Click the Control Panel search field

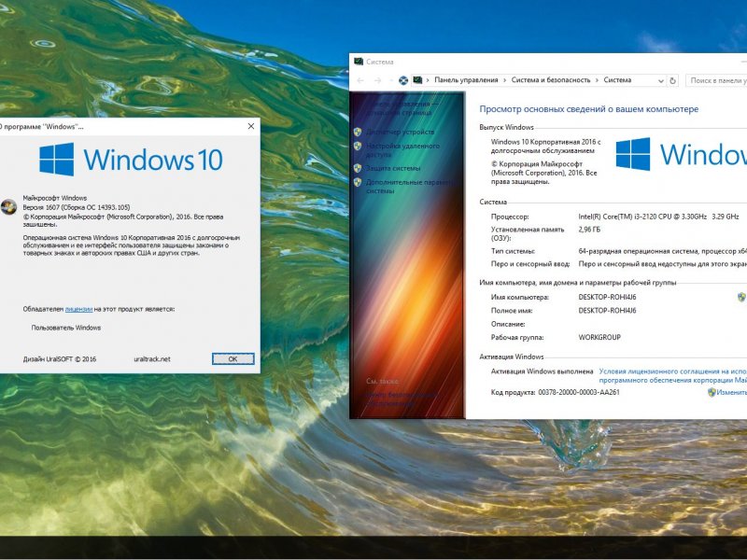[716, 80]
